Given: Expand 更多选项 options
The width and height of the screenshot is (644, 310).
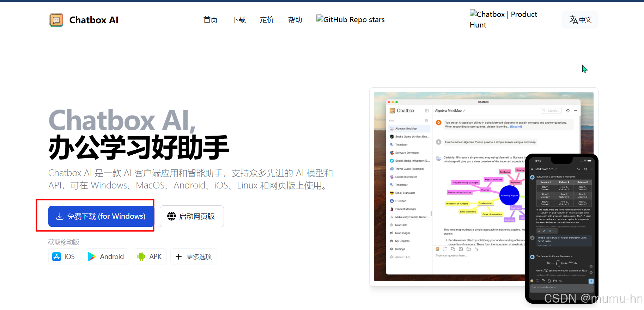Looking at the screenshot, I should [194, 256].
